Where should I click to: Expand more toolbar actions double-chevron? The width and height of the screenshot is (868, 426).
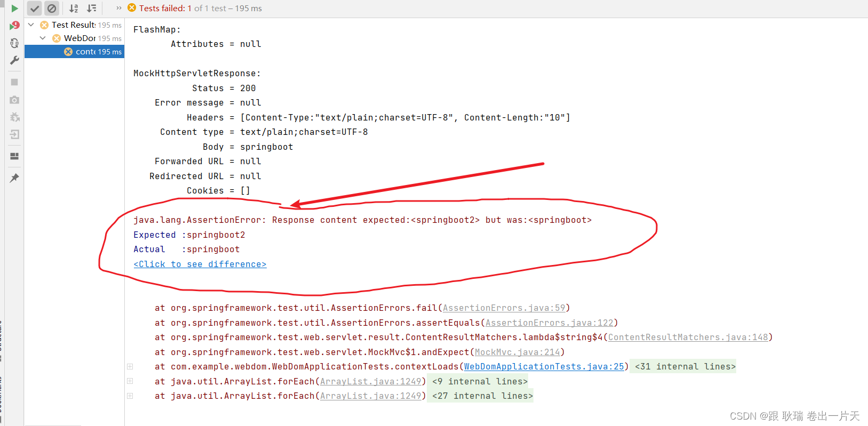pos(119,8)
